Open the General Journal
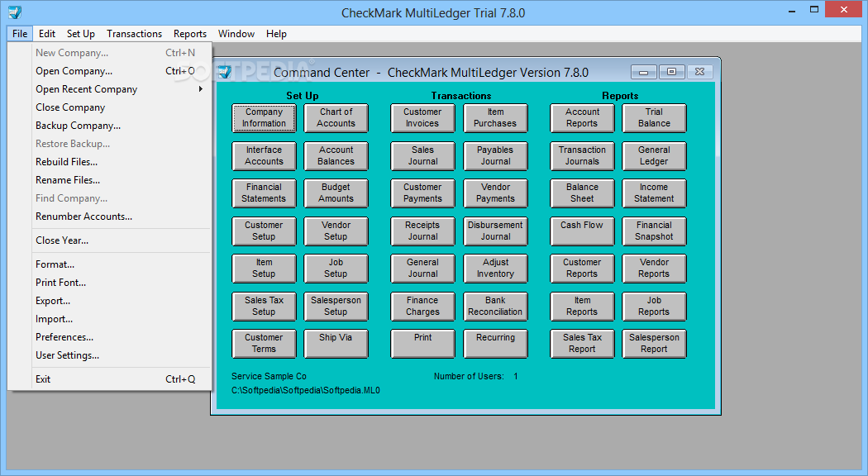868x476 pixels. 423,269
